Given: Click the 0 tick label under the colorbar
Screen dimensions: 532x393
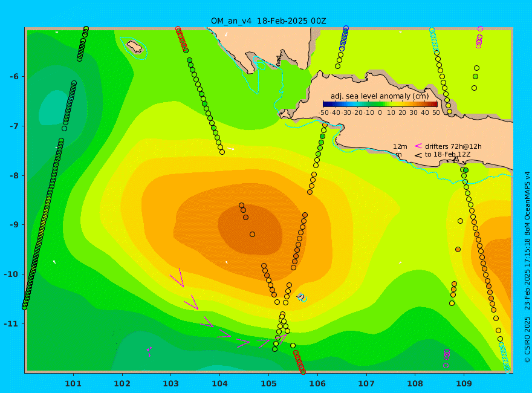Looking at the screenshot, I should coord(380,112).
